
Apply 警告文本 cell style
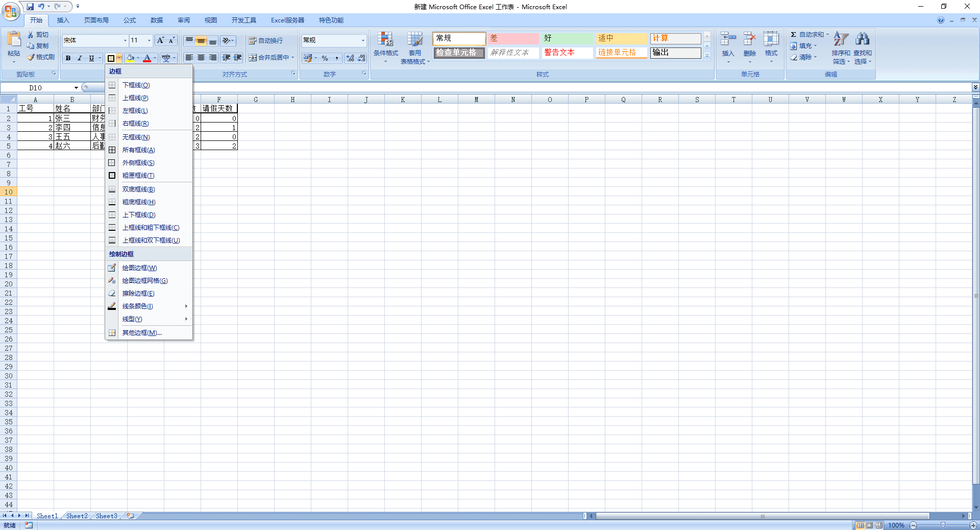(x=567, y=53)
